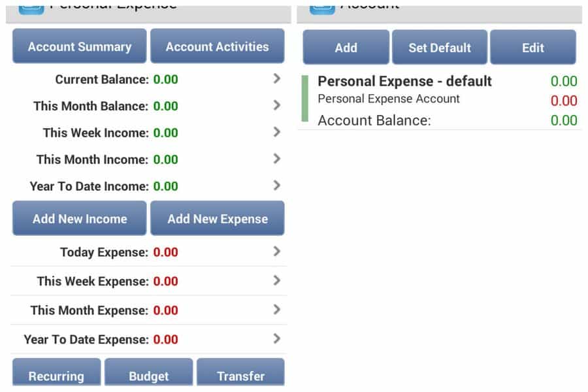
Task: Switch to Account Activities tab
Action: tap(218, 46)
